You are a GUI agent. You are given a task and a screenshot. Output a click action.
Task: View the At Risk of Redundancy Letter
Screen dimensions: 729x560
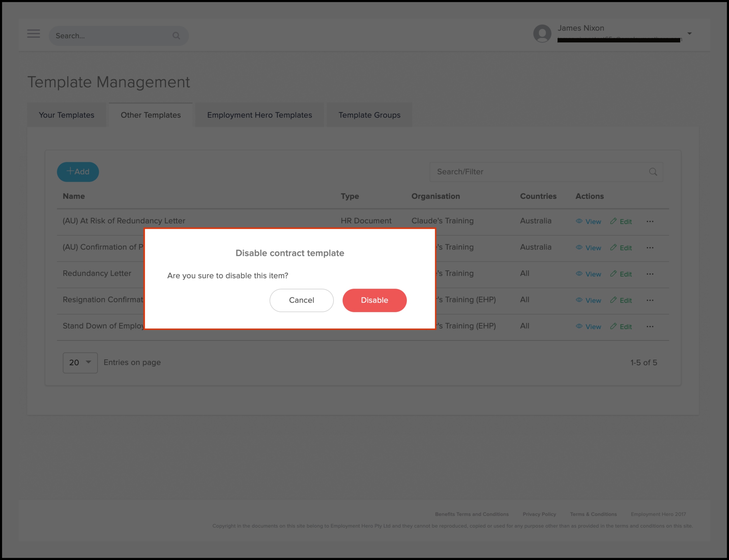(589, 221)
